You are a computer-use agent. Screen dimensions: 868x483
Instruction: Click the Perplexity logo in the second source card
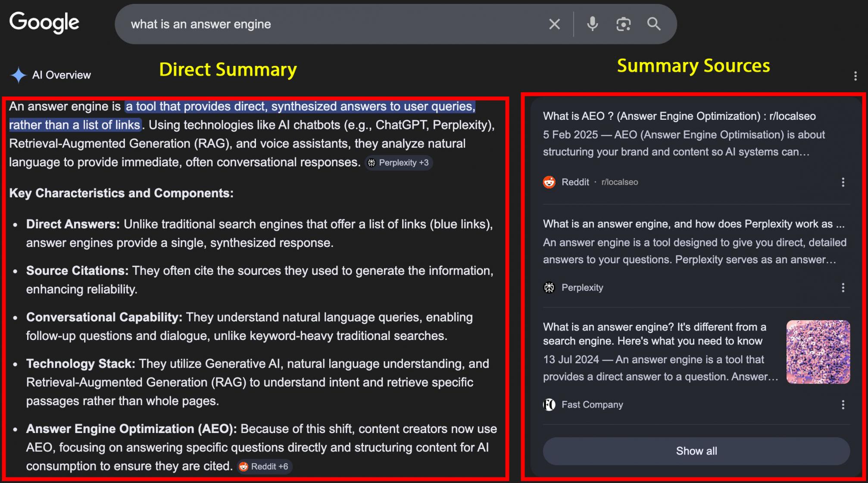549,288
